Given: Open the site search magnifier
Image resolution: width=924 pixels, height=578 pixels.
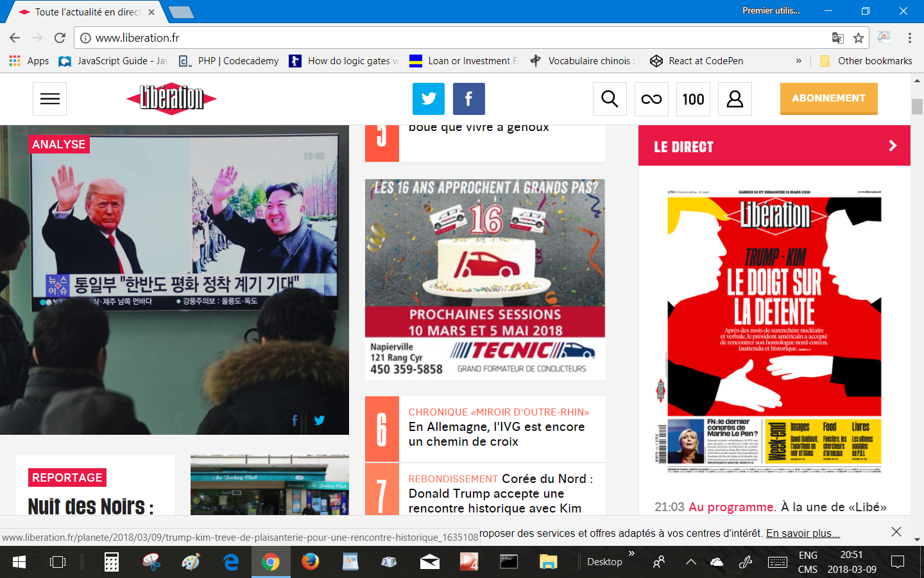Looking at the screenshot, I should pos(610,99).
